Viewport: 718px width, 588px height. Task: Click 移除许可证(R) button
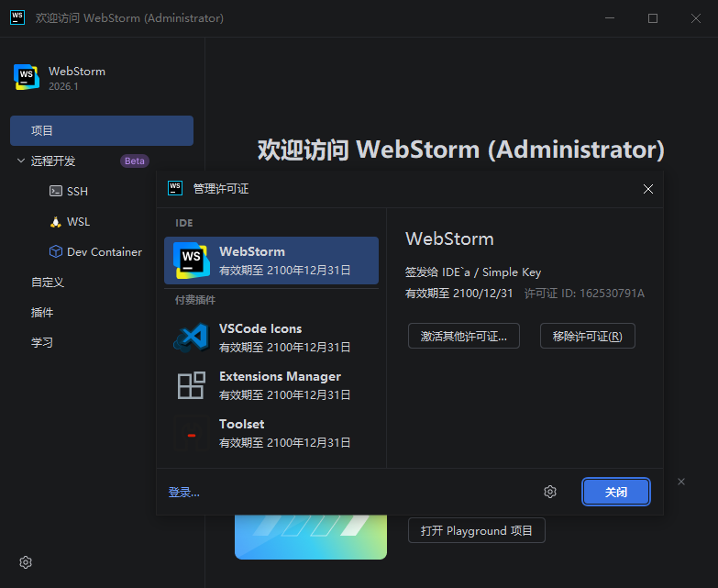(588, 336)
